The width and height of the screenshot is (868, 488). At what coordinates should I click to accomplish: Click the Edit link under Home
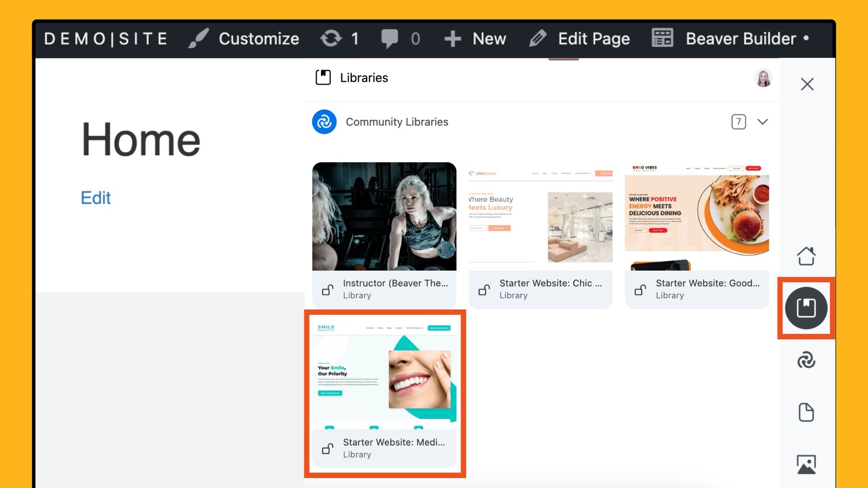pos(95,198)
